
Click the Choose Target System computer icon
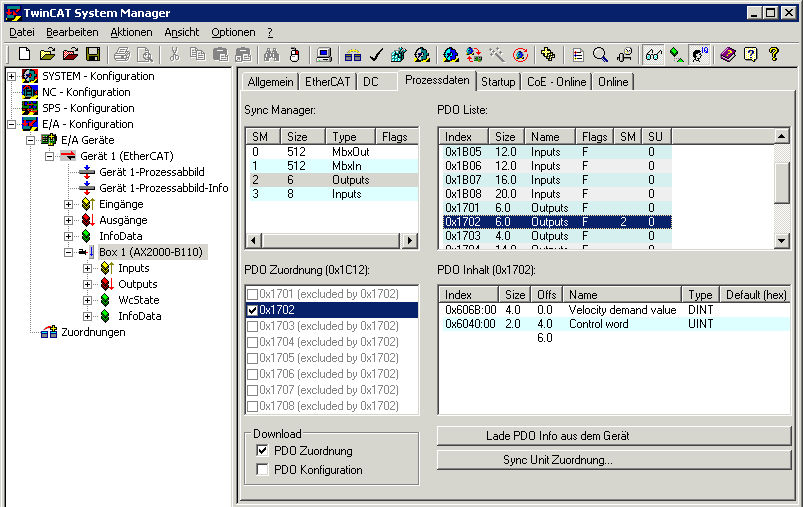pos(324,54)
